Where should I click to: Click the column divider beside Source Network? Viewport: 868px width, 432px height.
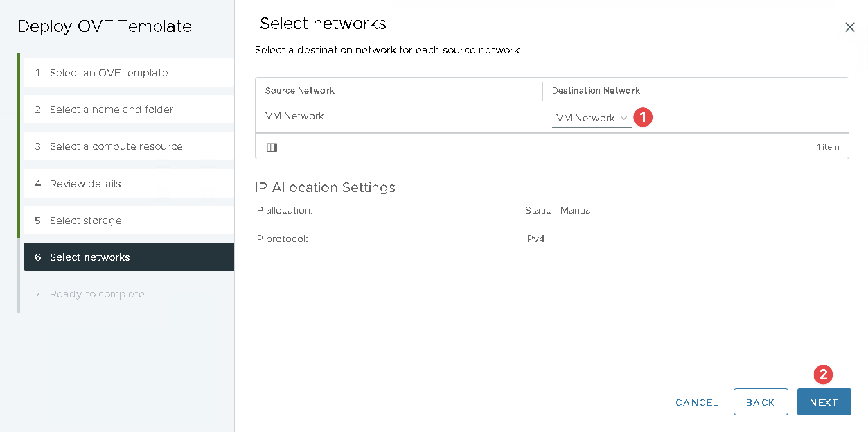pyautogui.click(x=542, y=91)
